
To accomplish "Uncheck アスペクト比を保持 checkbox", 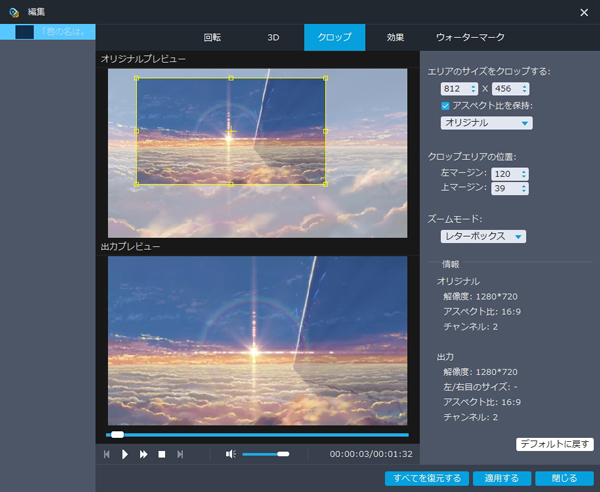I will 445,106.
